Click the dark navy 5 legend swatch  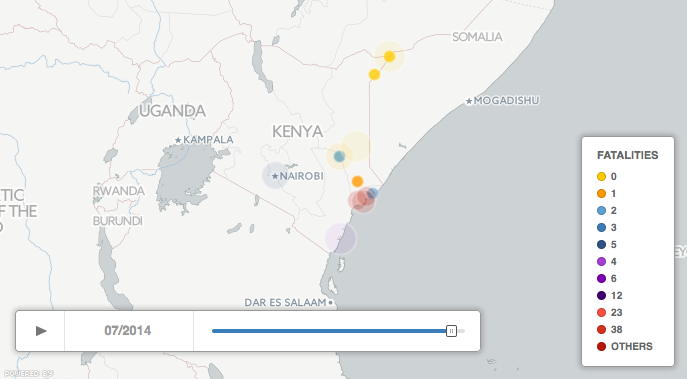click(x=602, y=244)
